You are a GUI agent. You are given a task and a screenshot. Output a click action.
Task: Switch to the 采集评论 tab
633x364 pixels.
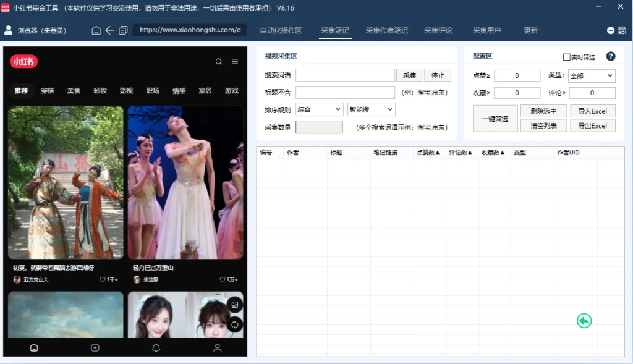[438, 30]
